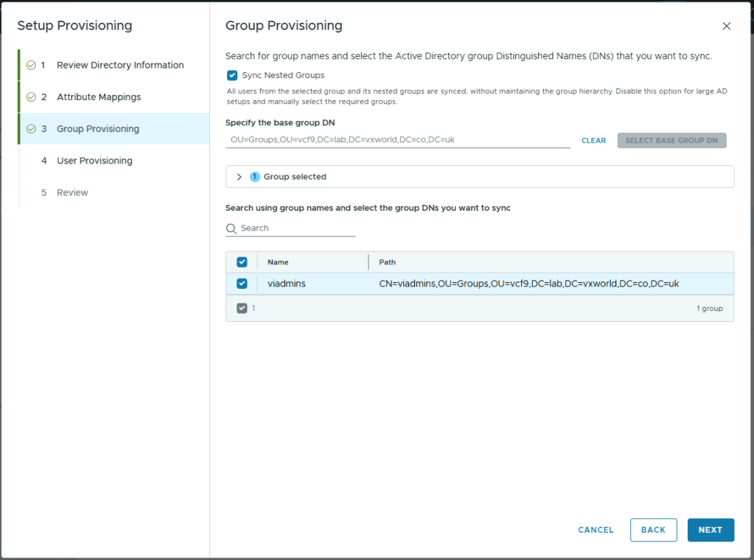Viewport: 754px width, 560px height.
Task: Click green checkmark beside Review Directory Information
Action: 31,65
